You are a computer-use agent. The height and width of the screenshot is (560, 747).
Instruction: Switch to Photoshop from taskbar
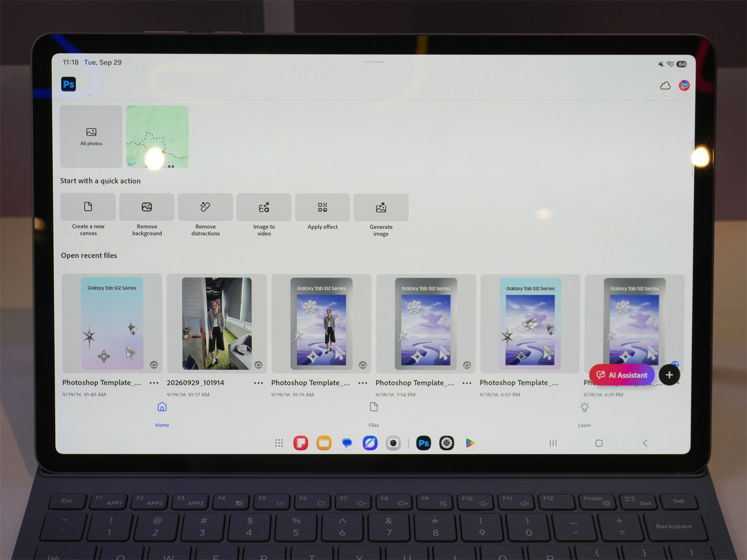click(423, 443)
